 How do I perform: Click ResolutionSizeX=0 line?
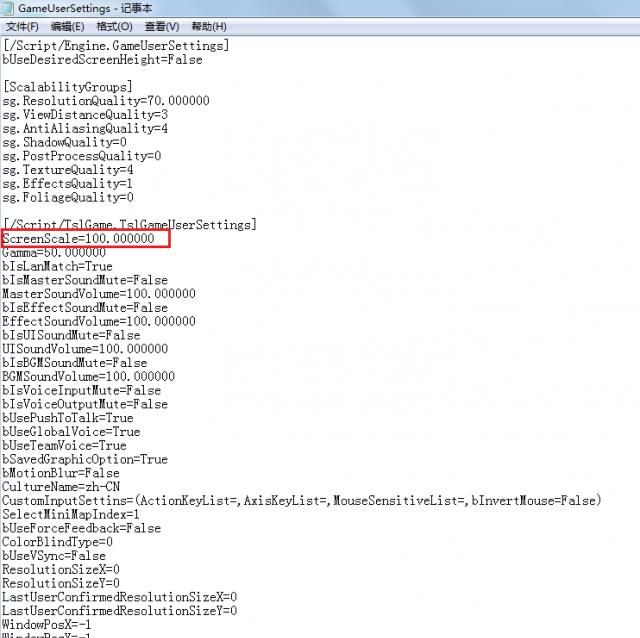click(61, 570)
